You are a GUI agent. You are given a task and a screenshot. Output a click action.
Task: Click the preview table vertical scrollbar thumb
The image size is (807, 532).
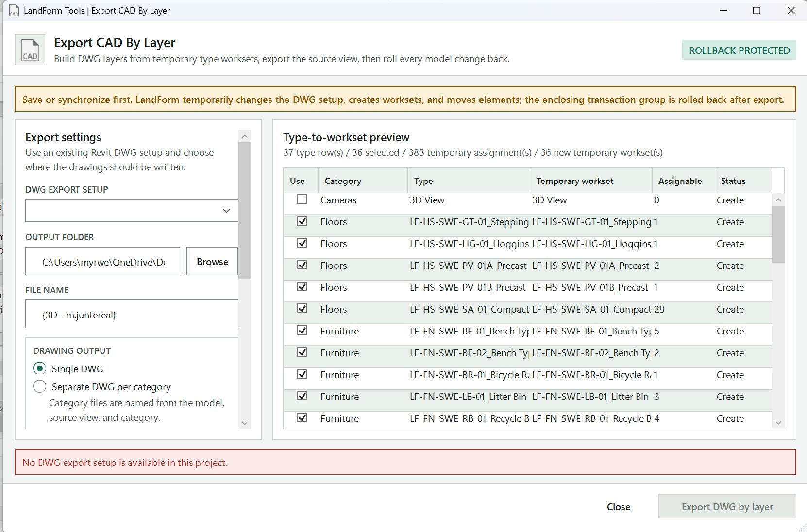coord(778,234)
